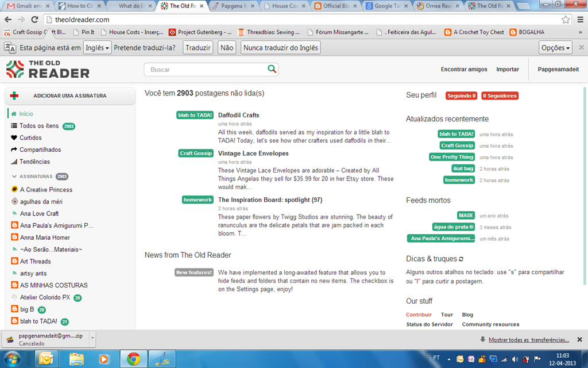Click the page vertical scrollbar
Screen dimensions: 588x368
584,186
